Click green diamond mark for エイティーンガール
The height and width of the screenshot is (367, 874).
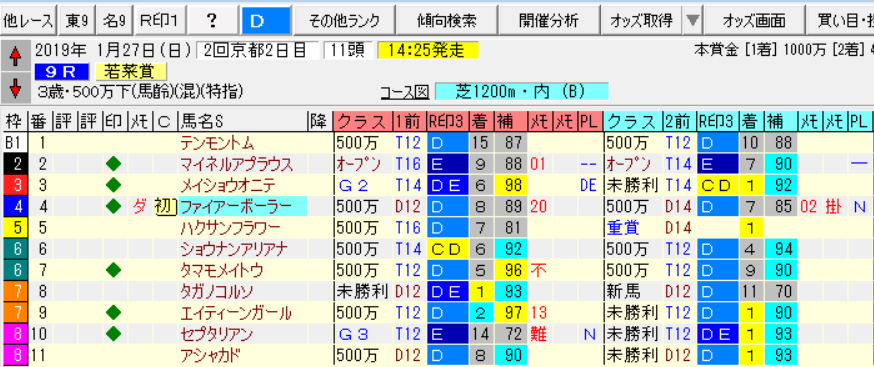tap(114, 313)
